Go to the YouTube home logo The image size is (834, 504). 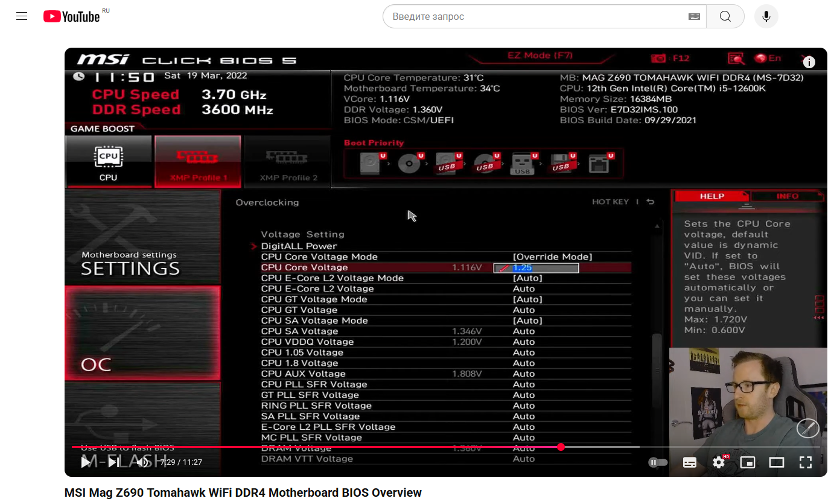click(72, 16)
